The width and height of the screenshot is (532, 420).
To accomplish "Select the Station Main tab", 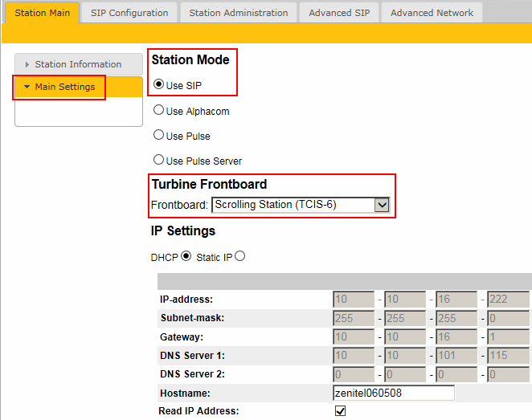I will tap(42, 13).
